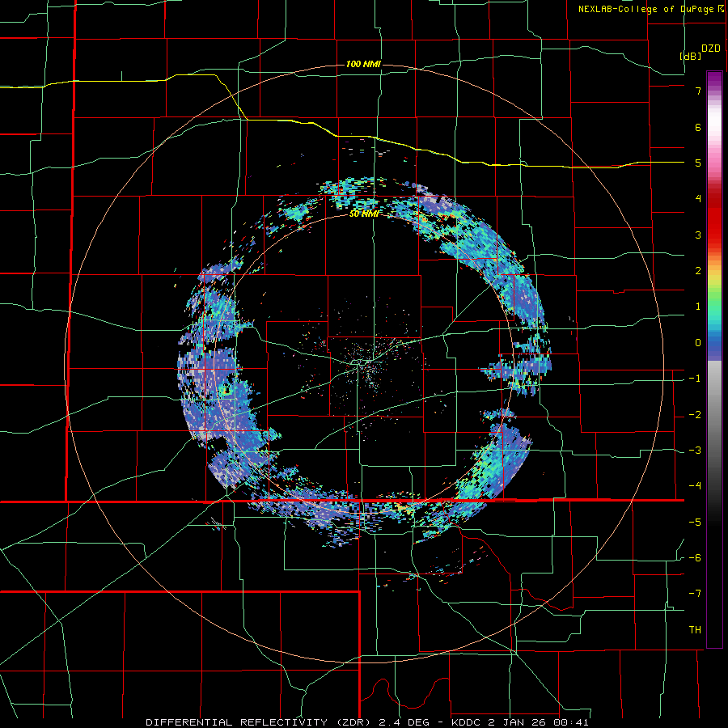Screen dimensions: 728x728
Task: Click the 0 scale label
Action: (x=698, y=343)
